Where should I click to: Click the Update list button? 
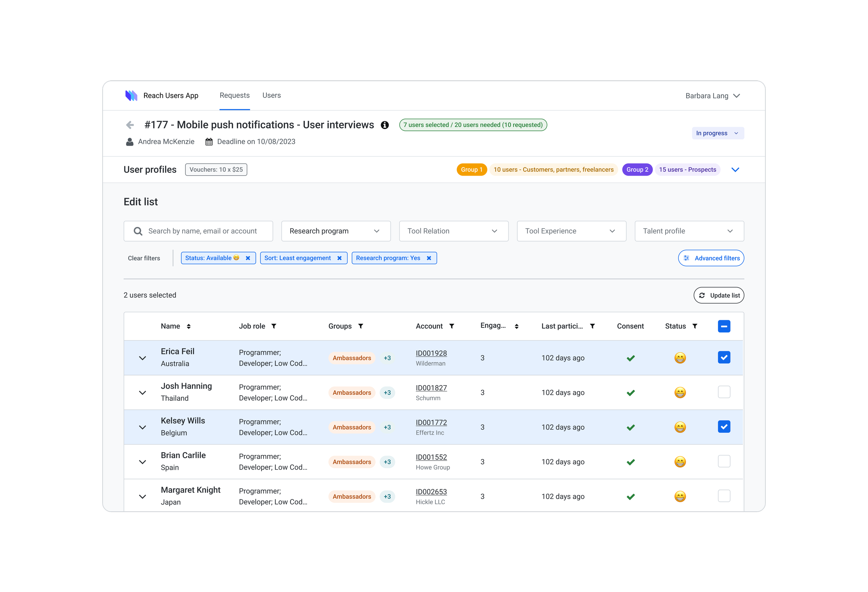pos(719,295)
